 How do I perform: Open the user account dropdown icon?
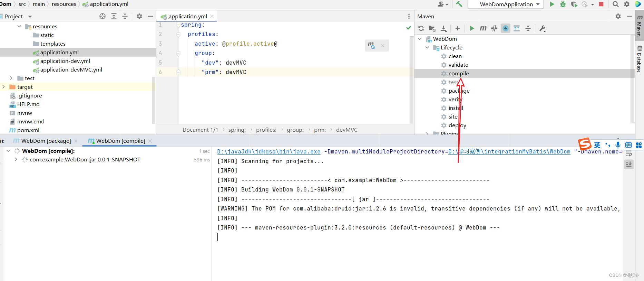(x=443, y=4)
